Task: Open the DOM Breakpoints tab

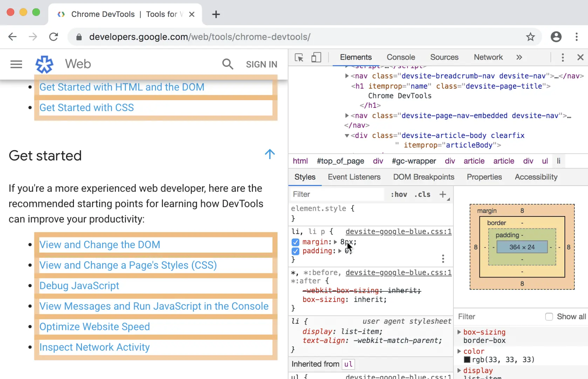Action: point(424,177)
